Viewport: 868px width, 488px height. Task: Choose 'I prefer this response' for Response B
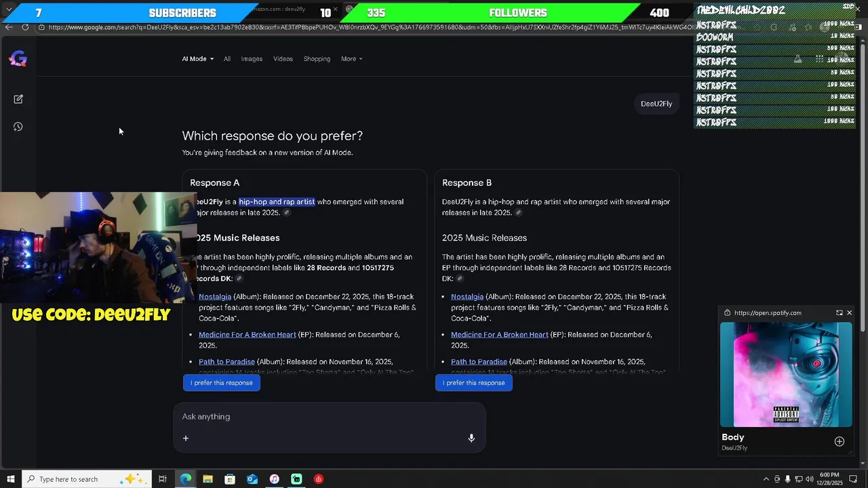click(474, 383)
